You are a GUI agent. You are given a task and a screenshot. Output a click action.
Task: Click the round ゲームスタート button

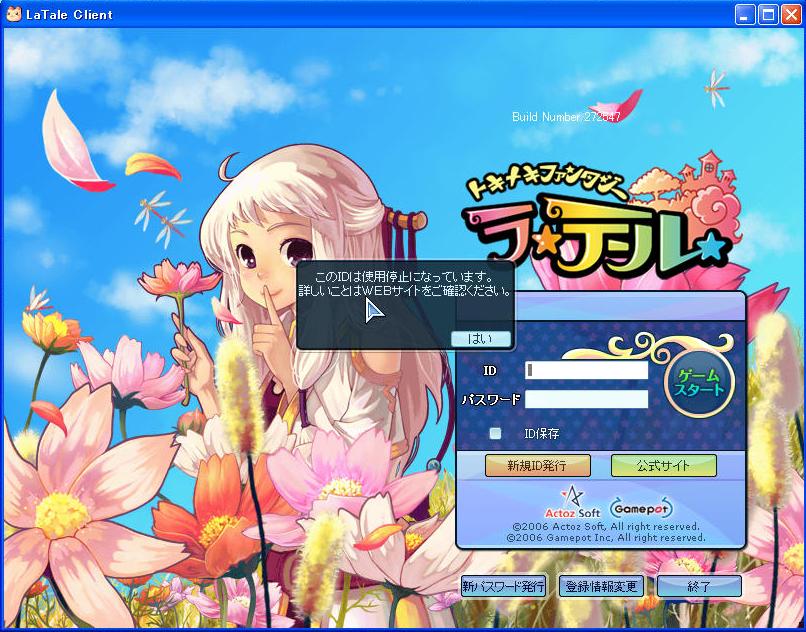pos(699,383)
